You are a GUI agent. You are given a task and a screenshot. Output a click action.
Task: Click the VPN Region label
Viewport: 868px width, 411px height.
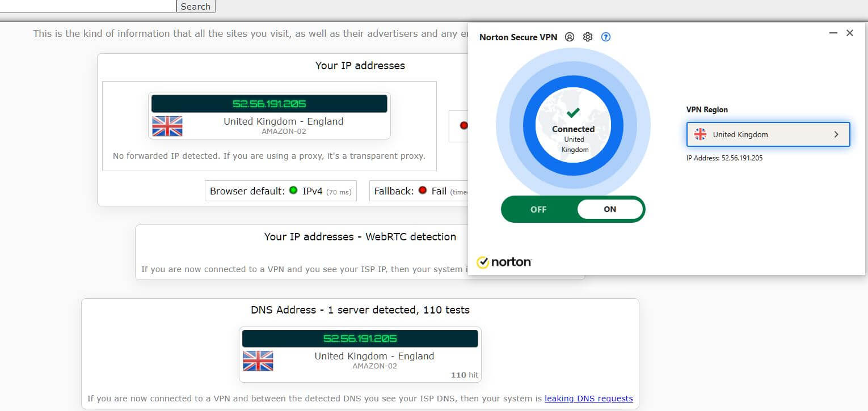pyautogui.click(x=707, y=109)
